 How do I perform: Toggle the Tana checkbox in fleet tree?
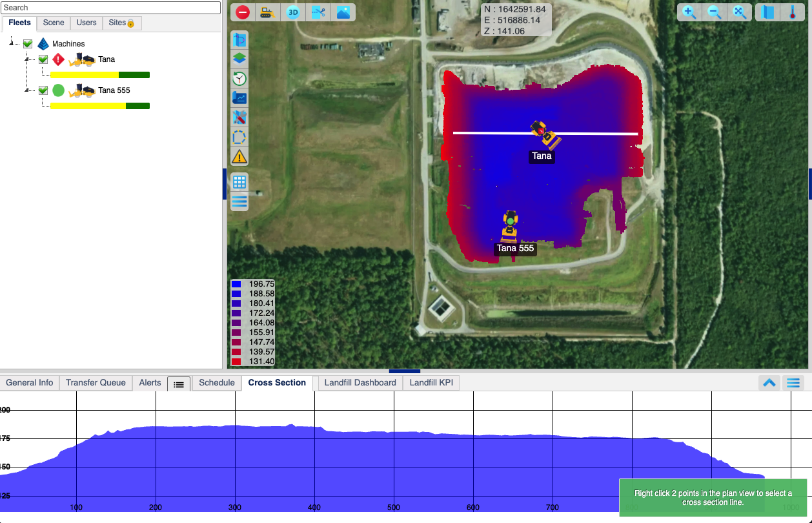point(43,59)
